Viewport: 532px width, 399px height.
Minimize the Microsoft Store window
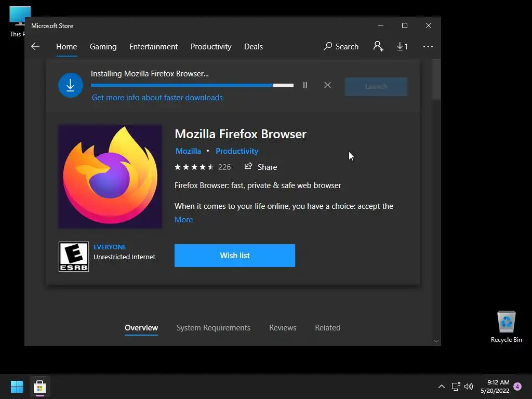[381, 25]
